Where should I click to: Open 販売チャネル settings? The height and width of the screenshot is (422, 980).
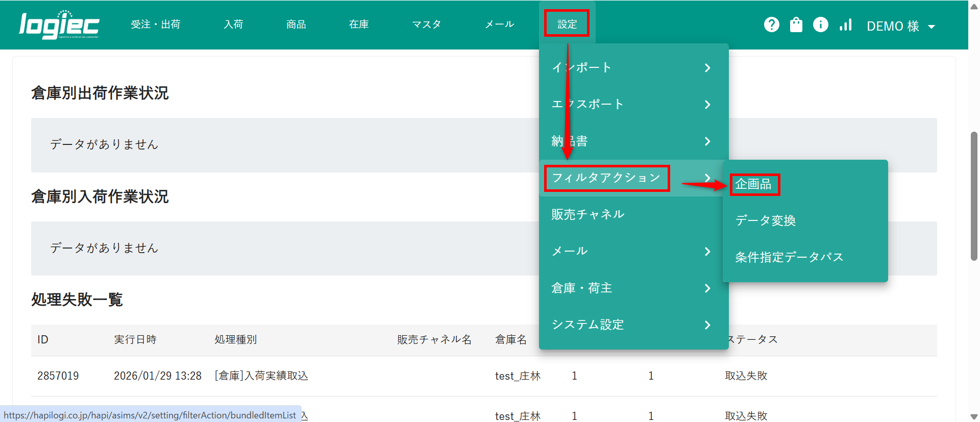tap(587, 214)
